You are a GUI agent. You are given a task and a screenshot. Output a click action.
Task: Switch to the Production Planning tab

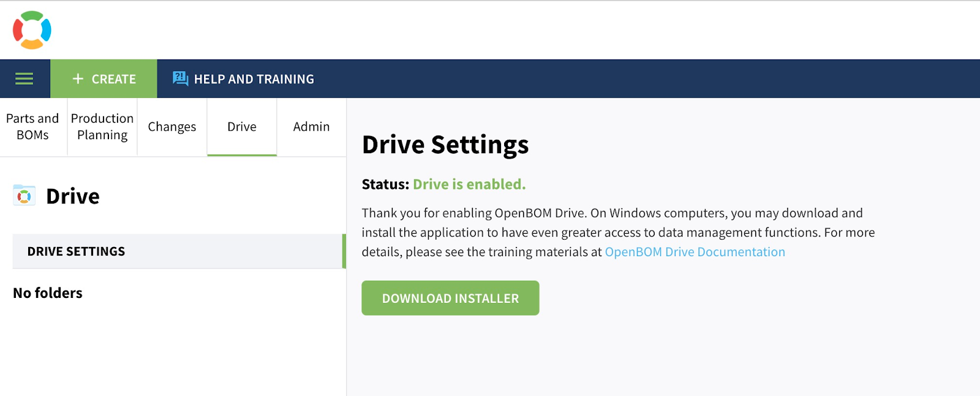click(x=102, y=127)
